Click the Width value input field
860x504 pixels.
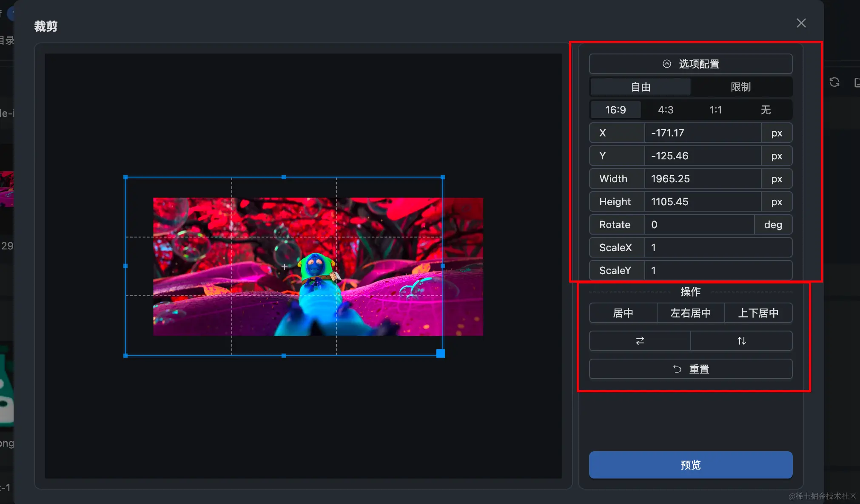pyautogui.click(x=702, y=179)
